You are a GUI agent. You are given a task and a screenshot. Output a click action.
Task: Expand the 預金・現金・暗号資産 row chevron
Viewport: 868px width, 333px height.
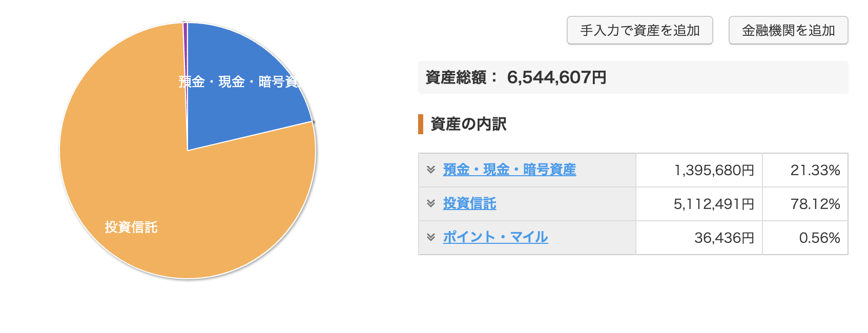point(431,170)
